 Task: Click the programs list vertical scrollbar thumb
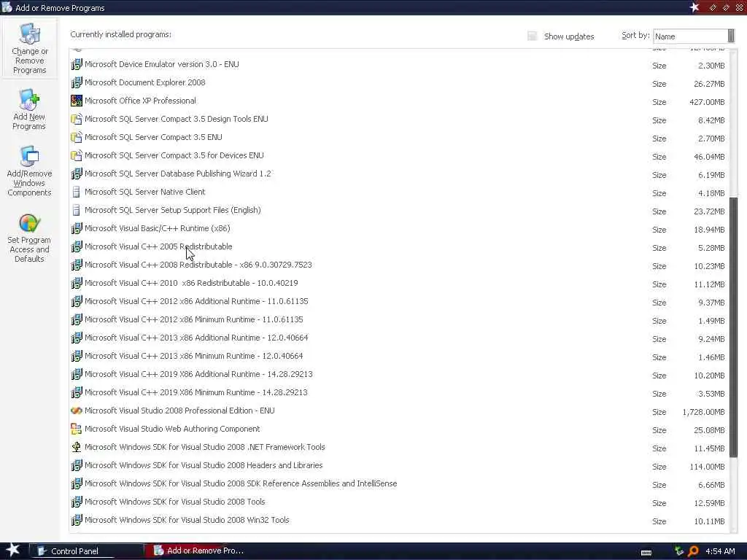(x=733, y=327)
